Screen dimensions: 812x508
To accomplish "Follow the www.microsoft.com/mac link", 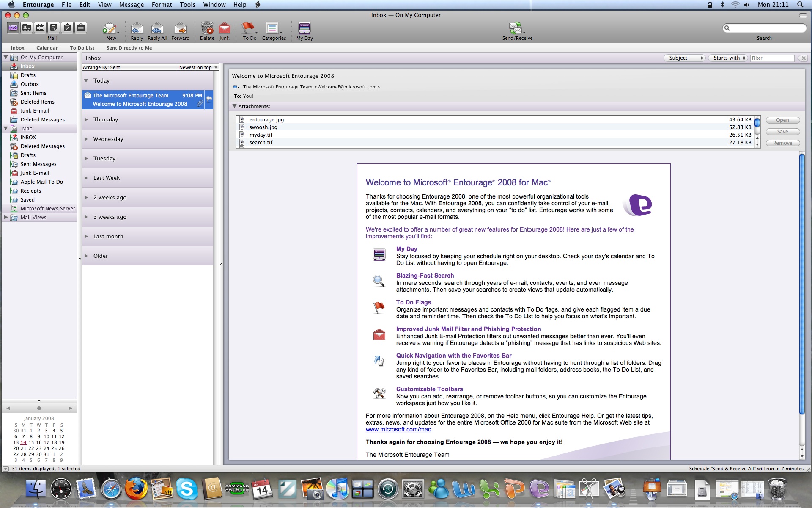I will tap(398, 429).
